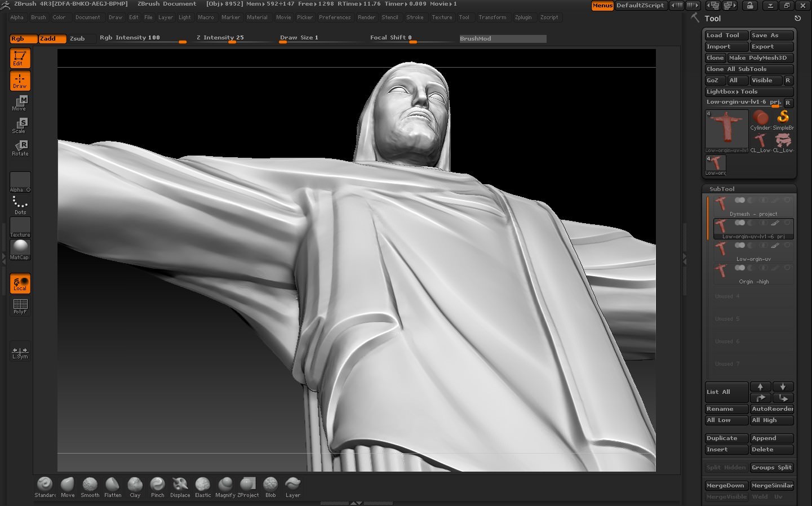The image size is (812, 506).
Task: Open the Zplugin menu
Action: tap(523, 17)
